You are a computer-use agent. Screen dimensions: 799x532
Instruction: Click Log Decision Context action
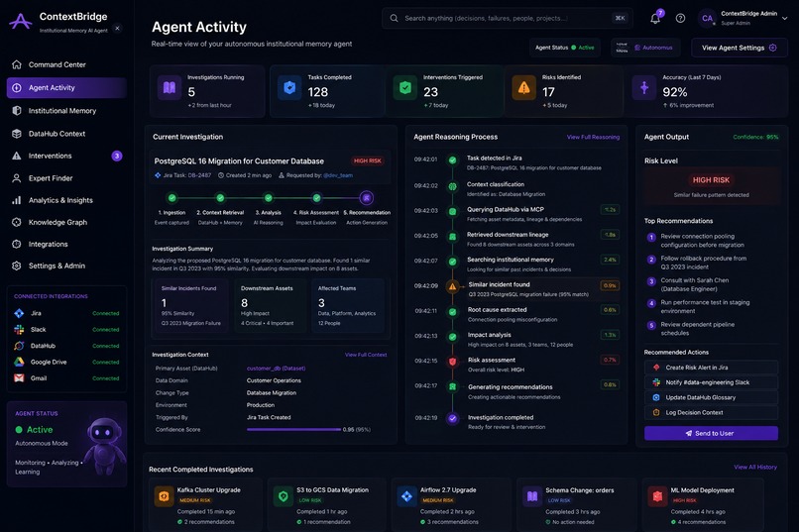coord(711,413)
